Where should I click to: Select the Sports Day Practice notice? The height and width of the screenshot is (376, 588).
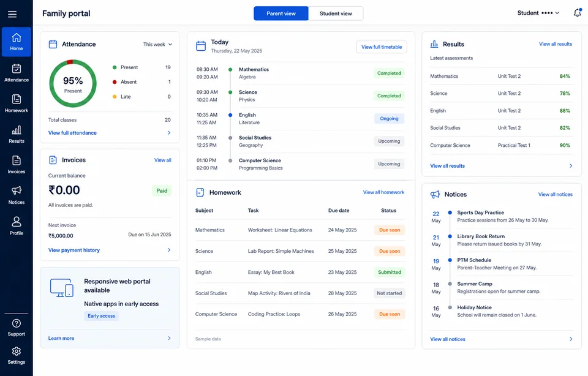pos(502,216)
